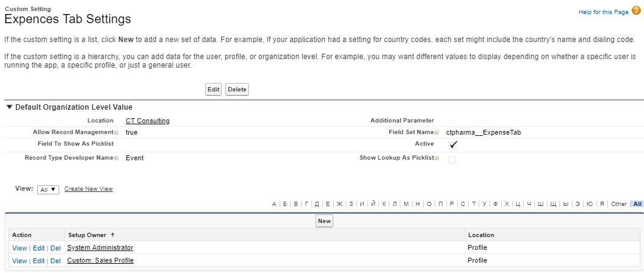
Task: Open the System Administrator setup owner
Action: click(100, 247)
